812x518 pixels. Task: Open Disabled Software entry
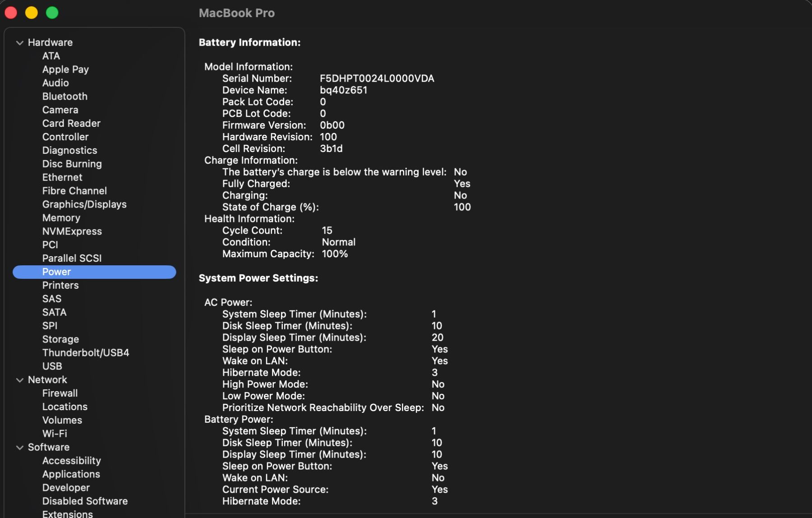click(85, 501)
